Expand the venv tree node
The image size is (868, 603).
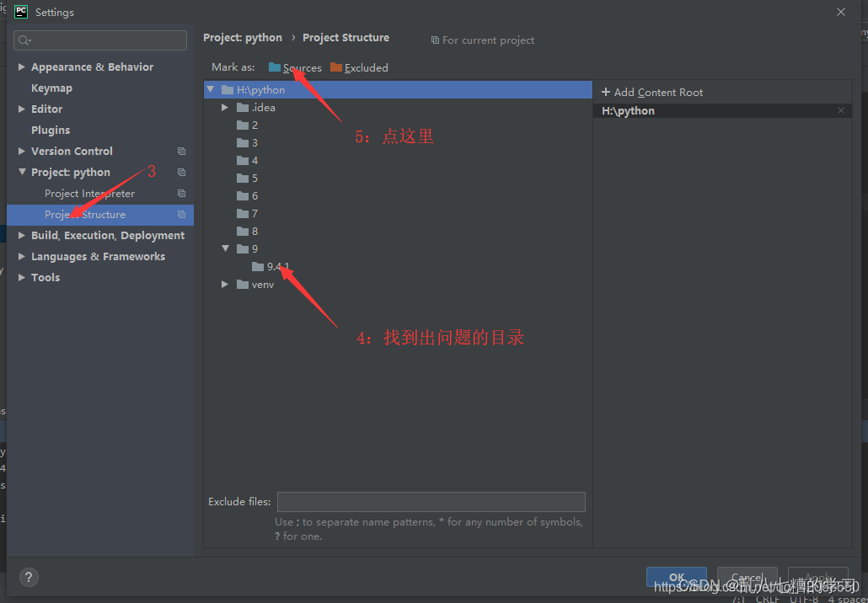[224, 284]
